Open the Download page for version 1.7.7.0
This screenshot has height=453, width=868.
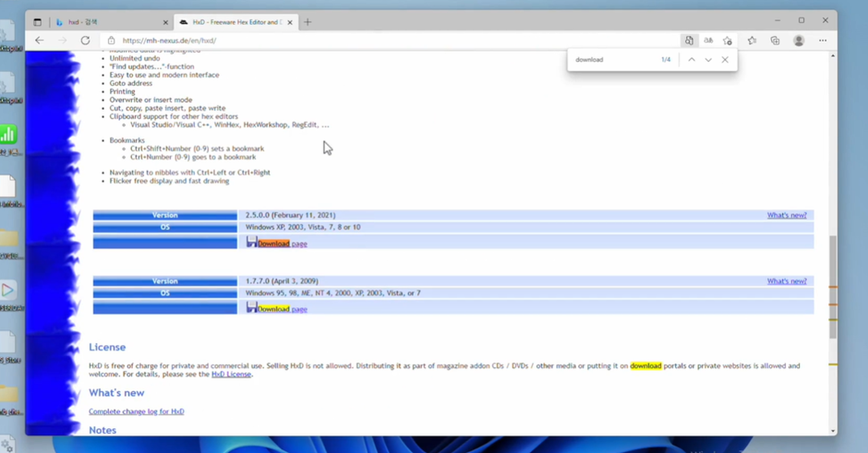click(x=283, y=309)
